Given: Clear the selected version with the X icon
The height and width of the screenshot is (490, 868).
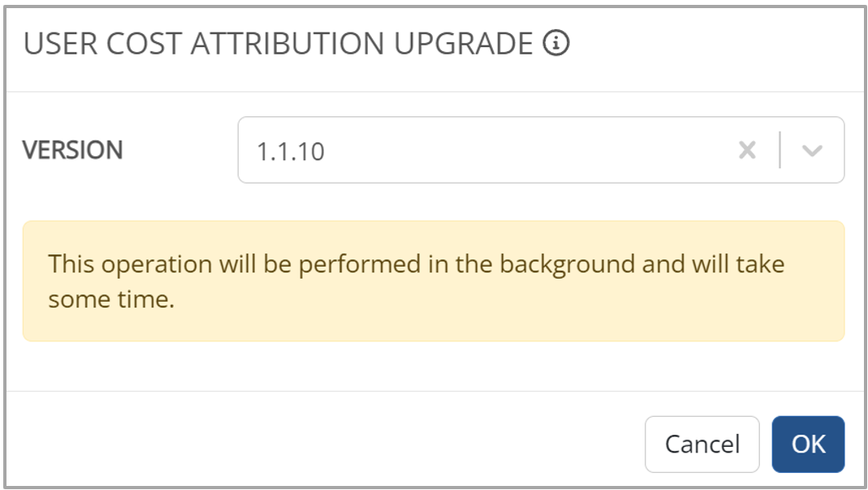Looking at the screenshot, I should coord(747,150).
